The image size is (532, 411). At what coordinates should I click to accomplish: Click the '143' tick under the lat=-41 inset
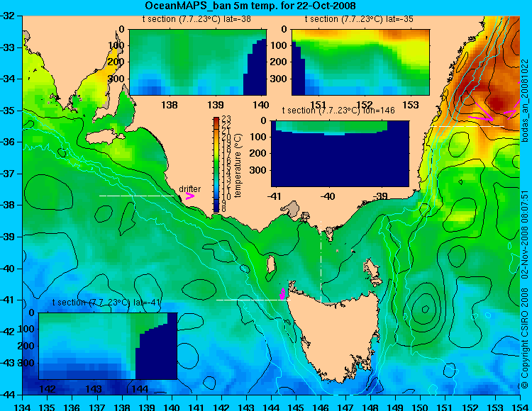[94, 388]
